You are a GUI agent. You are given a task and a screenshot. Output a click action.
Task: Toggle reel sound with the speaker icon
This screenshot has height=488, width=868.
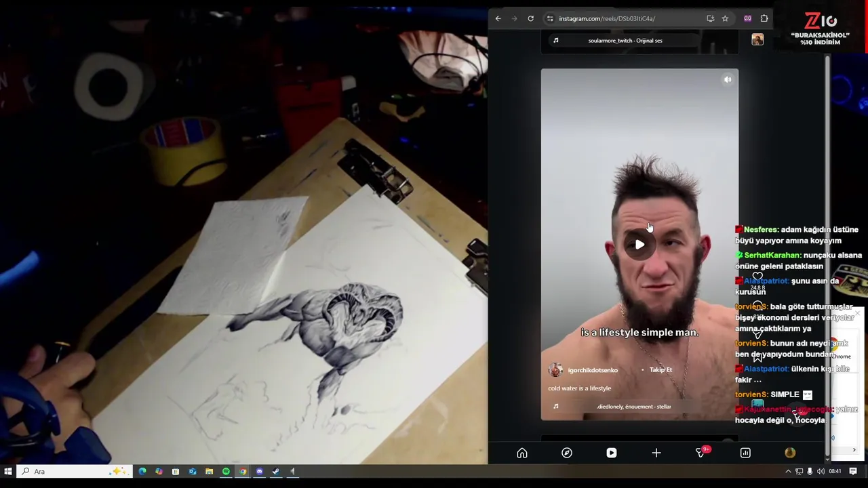(728, 79)
